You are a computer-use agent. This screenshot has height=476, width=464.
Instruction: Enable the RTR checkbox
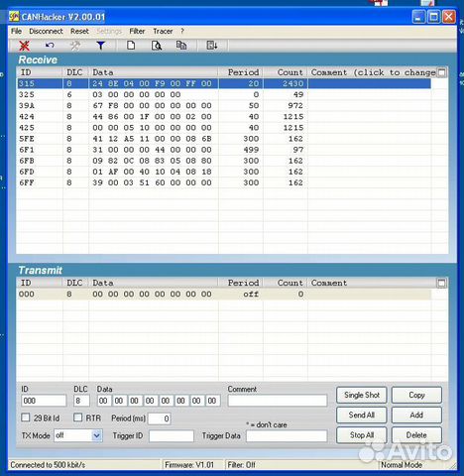pyautogui.click(x=77, y=417)
